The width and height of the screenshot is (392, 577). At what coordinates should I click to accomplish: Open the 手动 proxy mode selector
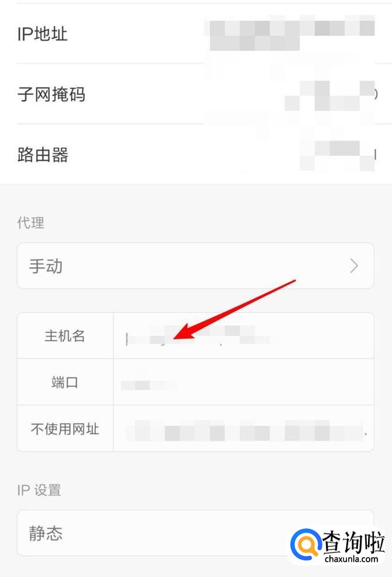click(195, 266)
